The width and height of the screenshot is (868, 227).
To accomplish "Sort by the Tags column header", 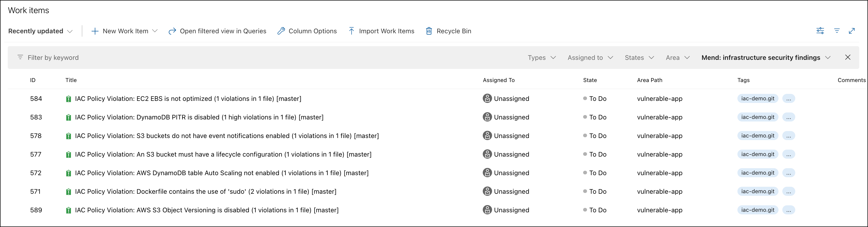I will pyautogui.click(x=743, y=80).
